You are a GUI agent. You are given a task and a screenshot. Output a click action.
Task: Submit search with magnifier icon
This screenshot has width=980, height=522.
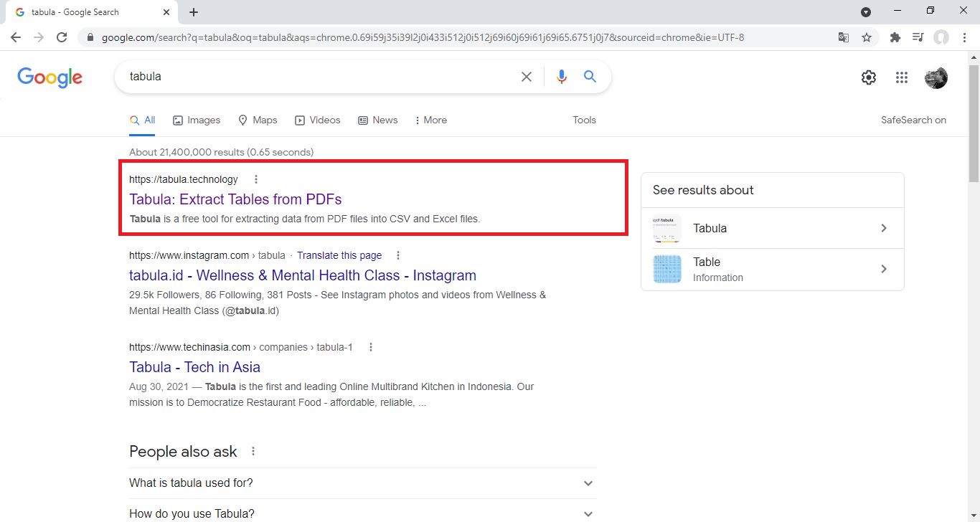click(x=590, y=77)
